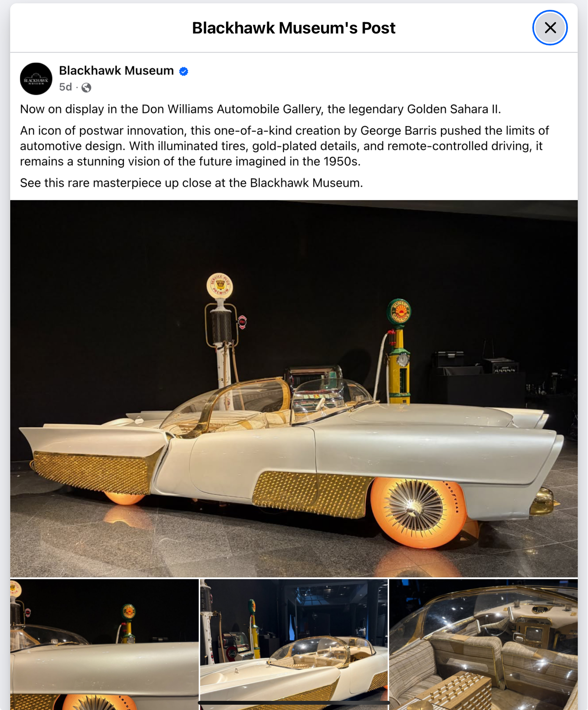Click the George Barris description paragraph
Screen dimensions: 588x710
point(284,146)
